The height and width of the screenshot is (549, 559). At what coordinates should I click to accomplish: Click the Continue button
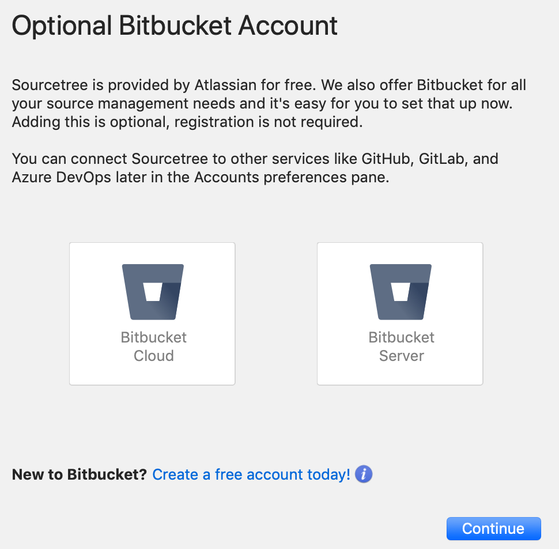[x=494, y=528]
